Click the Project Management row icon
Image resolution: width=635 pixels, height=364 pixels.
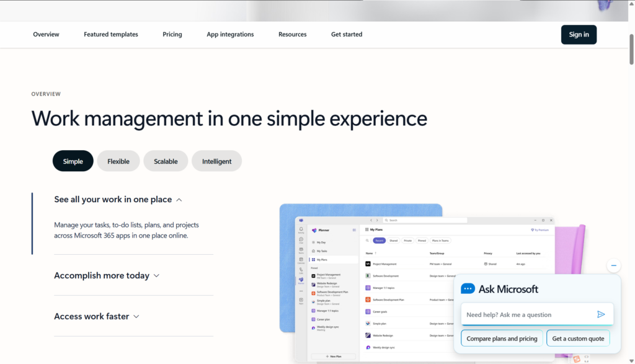(x=368, y=264)
